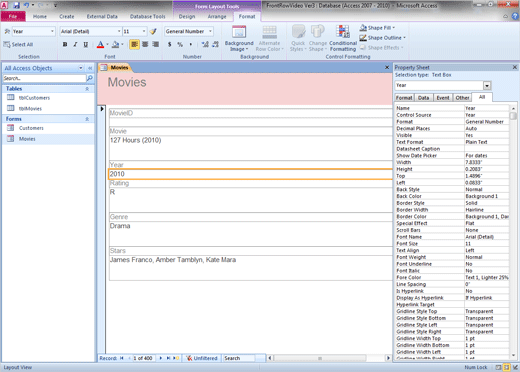
Task: Click Select All in Selection group
Action: [18, 44]
